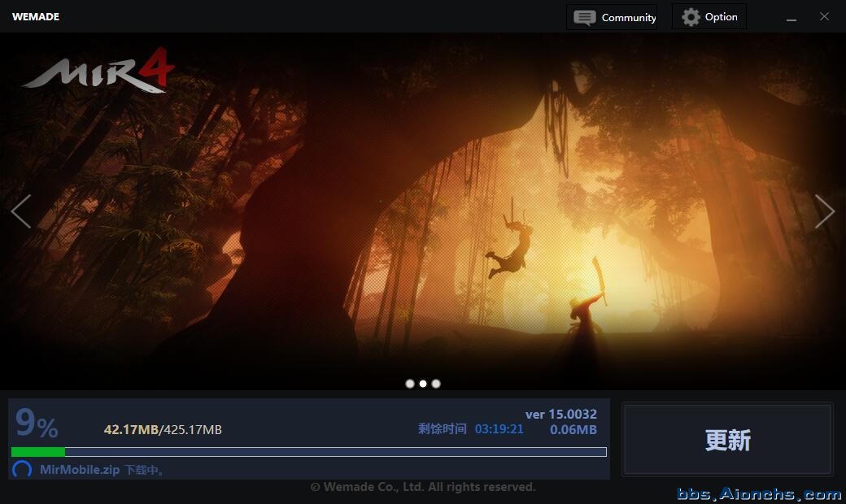Click the green download progress bar
Image resolution: width=846 pixels, height=504 pixels.
[309, 452]
